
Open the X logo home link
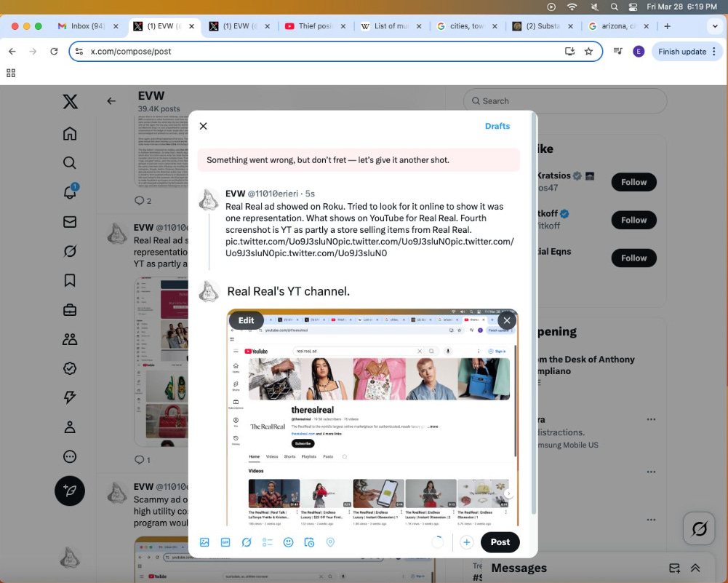click(70, 101)
